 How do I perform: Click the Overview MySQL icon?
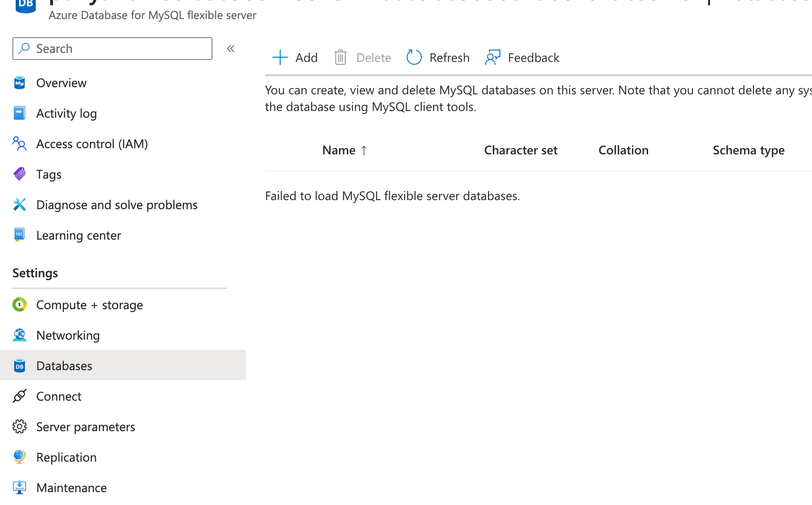coord(20,83)
